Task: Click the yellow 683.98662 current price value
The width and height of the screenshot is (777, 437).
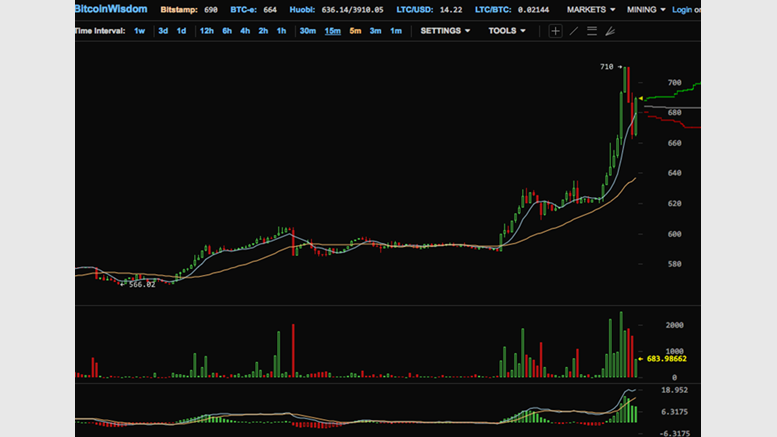Action: (x=666, y=359)
